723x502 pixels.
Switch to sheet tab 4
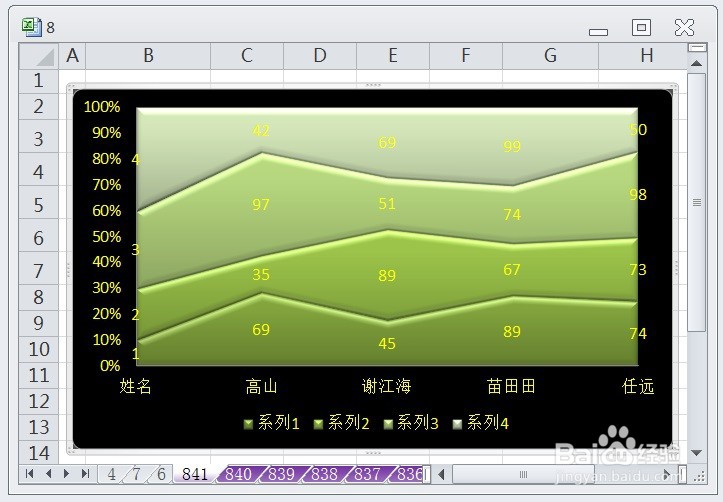pyautogui.click(x=112, y=474)
